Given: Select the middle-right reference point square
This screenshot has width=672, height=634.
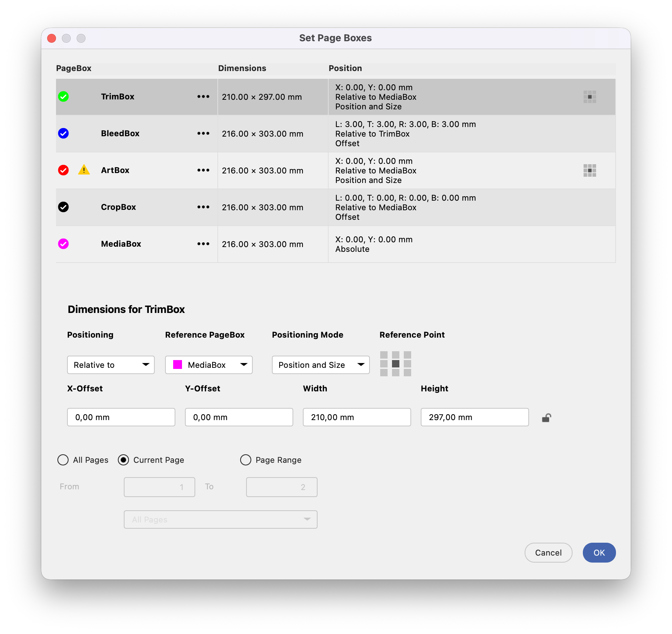Looking at the screenshot, I should (x=407, y=364).
